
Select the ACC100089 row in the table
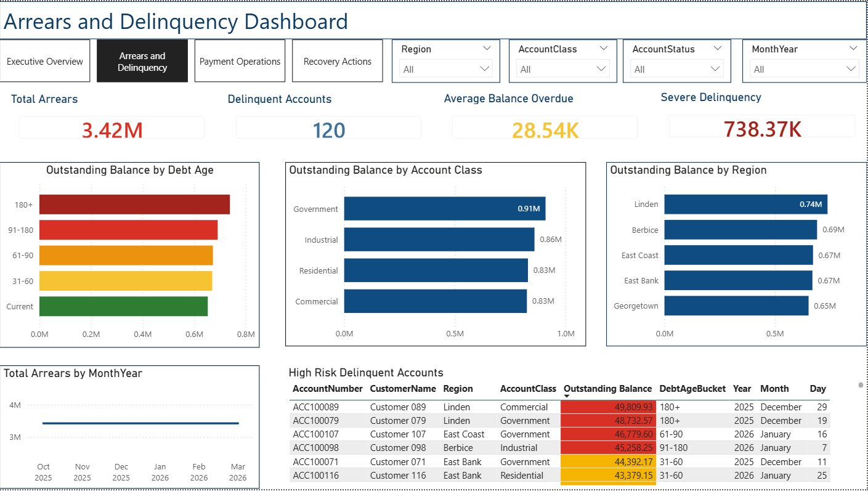point(315,407)
